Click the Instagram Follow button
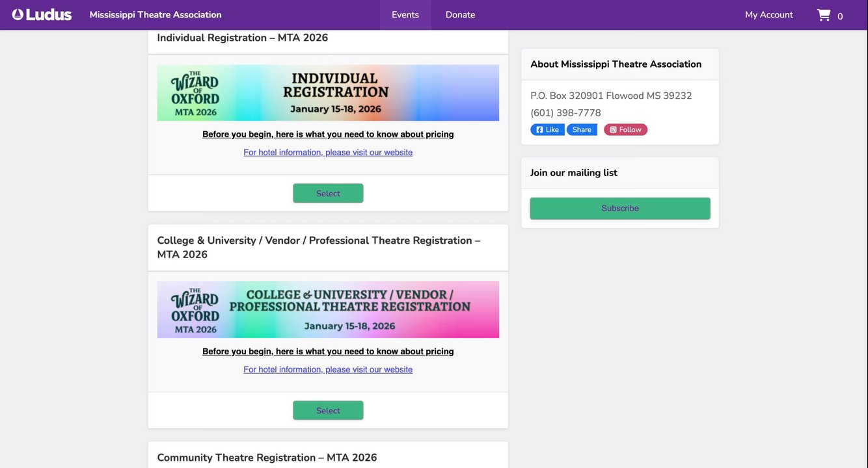 click(625, 129)
